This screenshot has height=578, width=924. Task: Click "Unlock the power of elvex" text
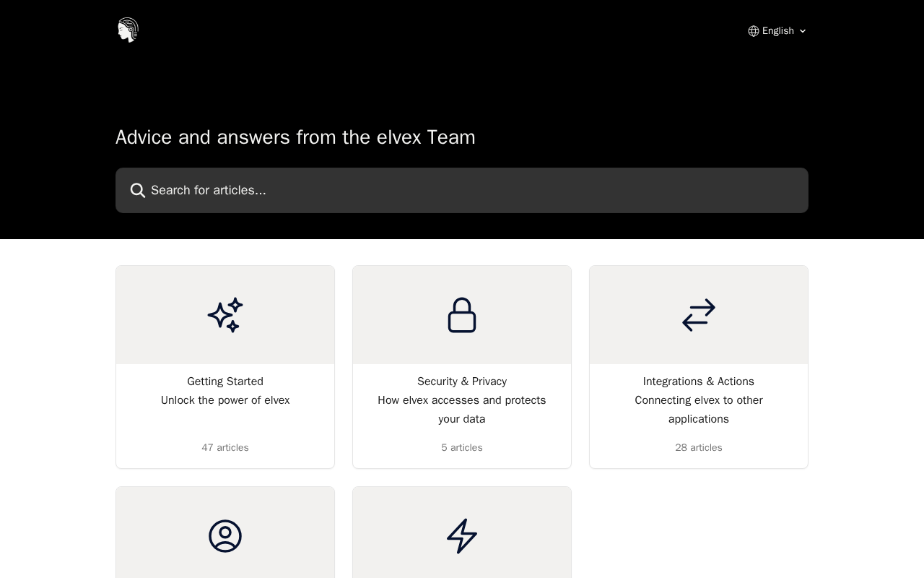tap(225, 400)
